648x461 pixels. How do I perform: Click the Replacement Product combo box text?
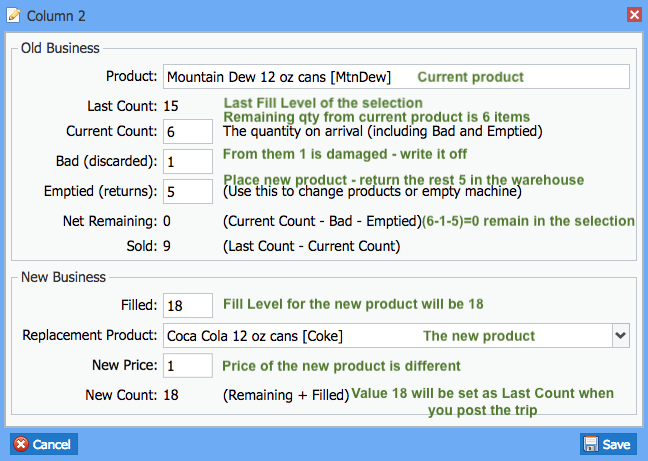(x=388, y=335)
